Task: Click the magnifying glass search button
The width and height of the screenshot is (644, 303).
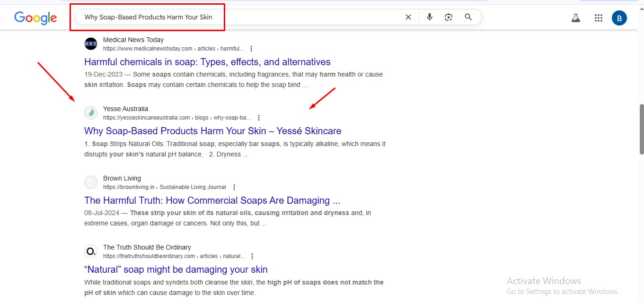Action: [468, 17]
